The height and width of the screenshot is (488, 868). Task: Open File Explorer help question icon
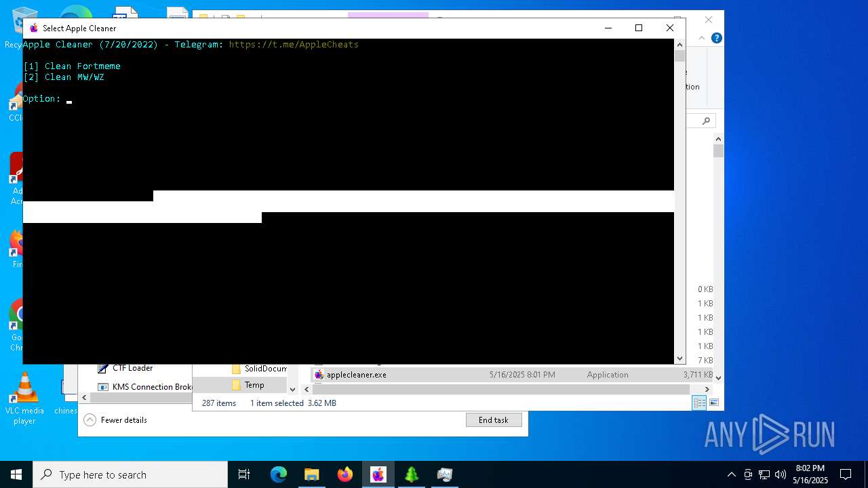pos(716,38)
